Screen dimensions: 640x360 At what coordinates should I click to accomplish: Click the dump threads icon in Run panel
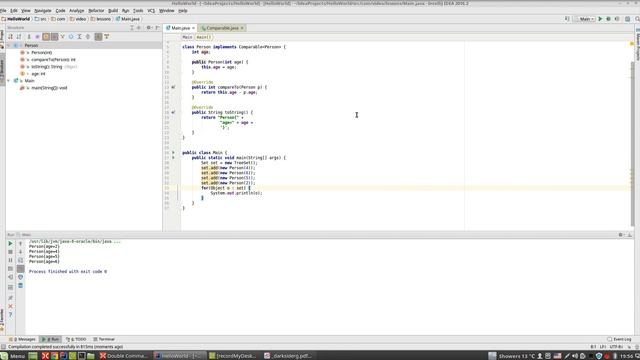point(11,269)
